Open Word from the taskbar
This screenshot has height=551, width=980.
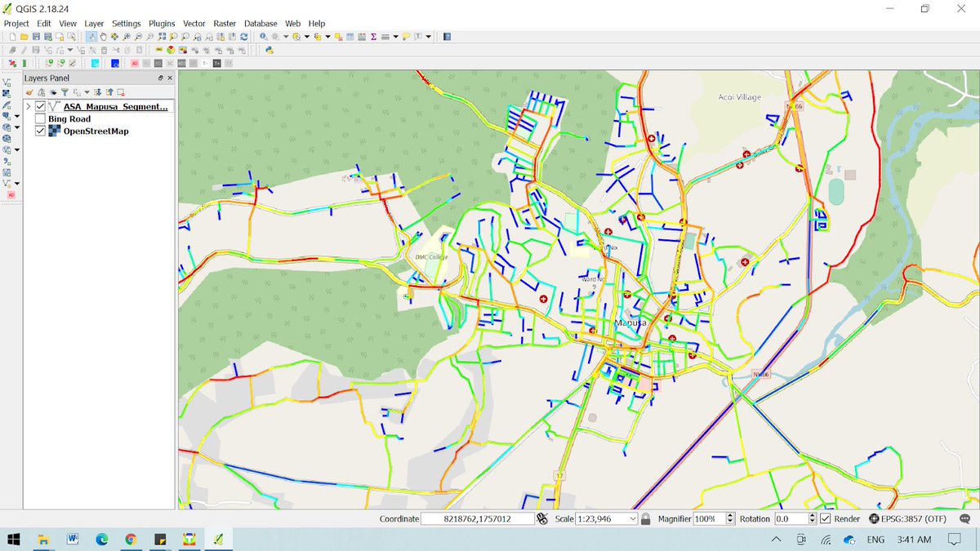73,540
